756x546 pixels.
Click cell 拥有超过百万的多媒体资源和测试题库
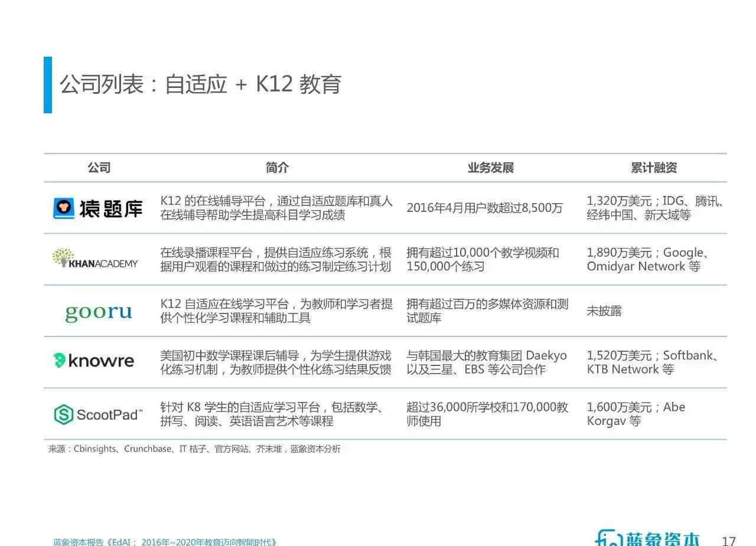(487, 311)
